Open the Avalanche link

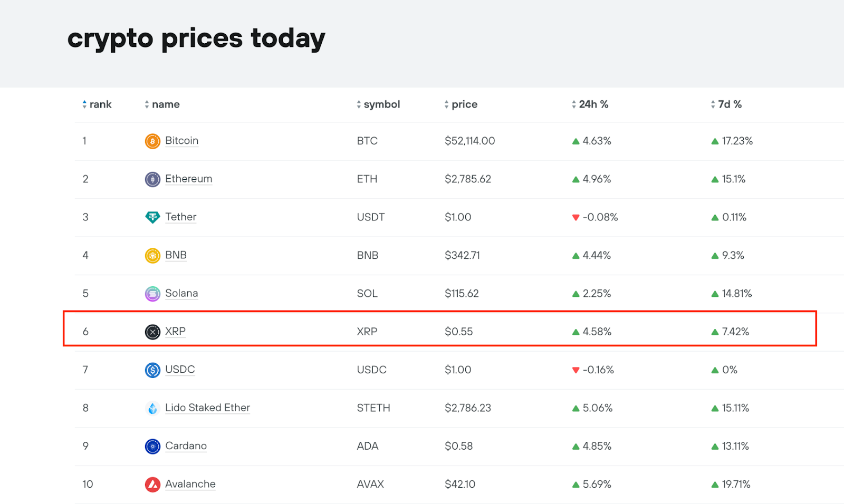190,484
